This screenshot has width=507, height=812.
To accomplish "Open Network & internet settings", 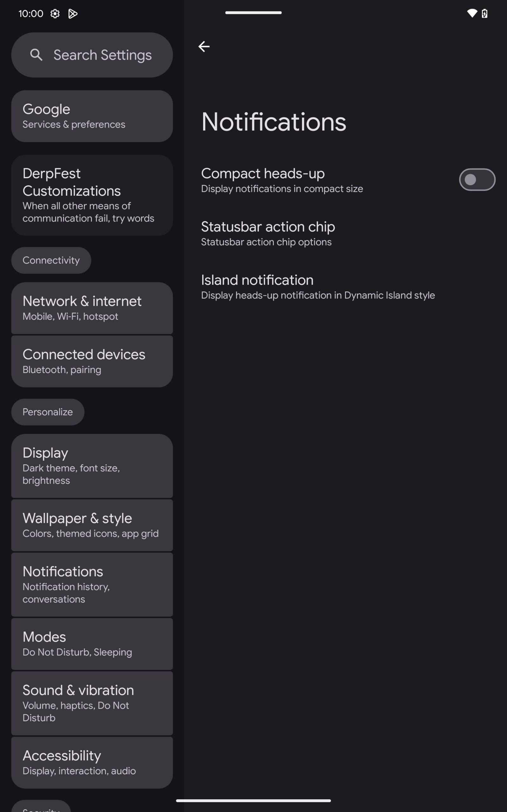I will [x=92, y=308].
